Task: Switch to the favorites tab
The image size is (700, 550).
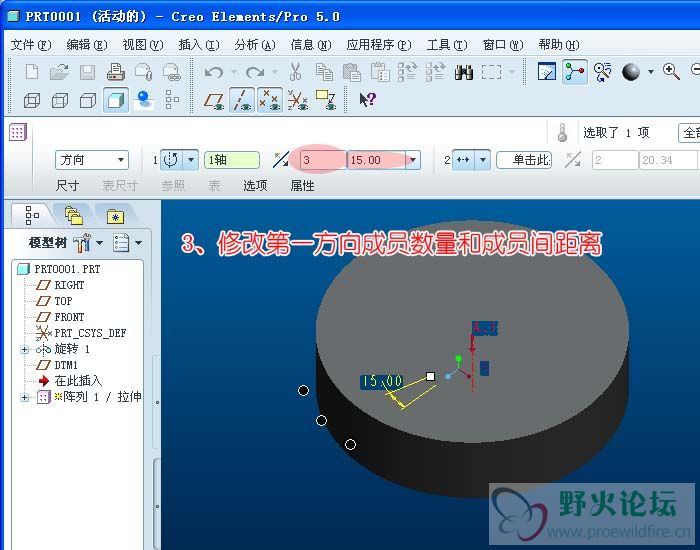Action: click(x=116, y=217)
